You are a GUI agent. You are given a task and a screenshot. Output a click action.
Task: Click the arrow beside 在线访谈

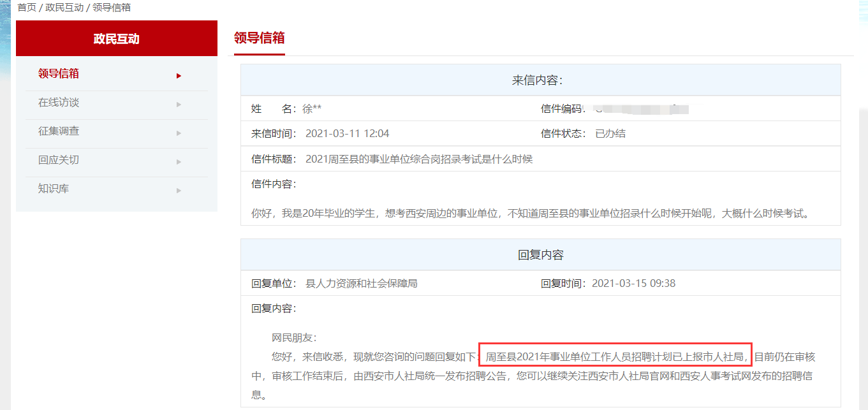179,105
